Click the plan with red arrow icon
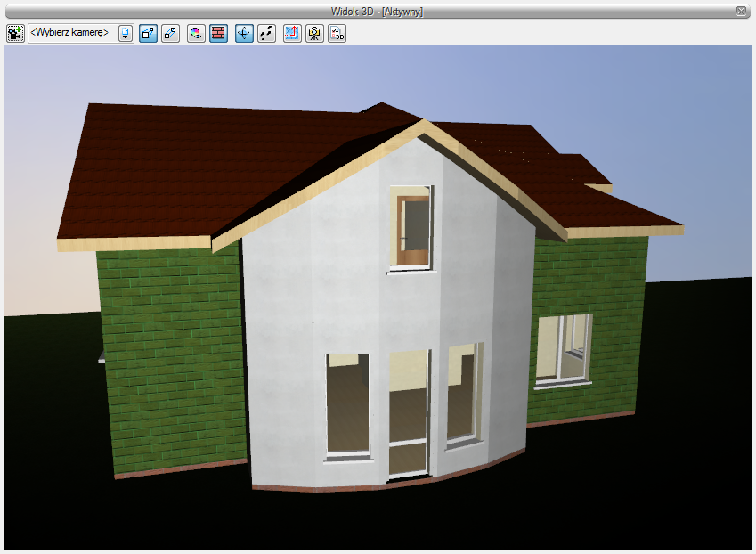This screenshot has width=756, height=554. tap(292, 33)
